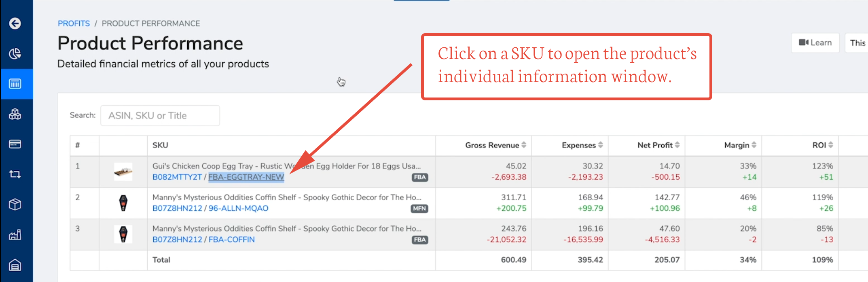The height and width of the screenshot is (282, 868).
Task: Click the single box package icon
Action: tap(15, 204)
